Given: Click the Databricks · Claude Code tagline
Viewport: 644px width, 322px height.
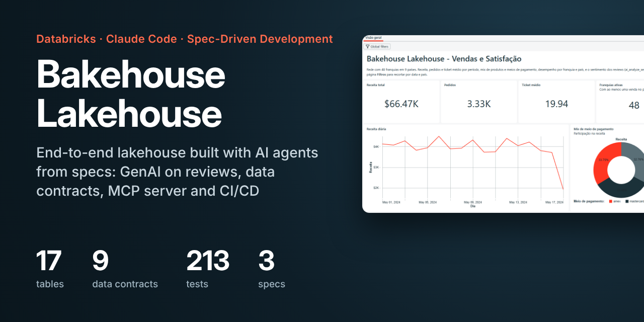Looking at the screenshot, I should (184, 39).
